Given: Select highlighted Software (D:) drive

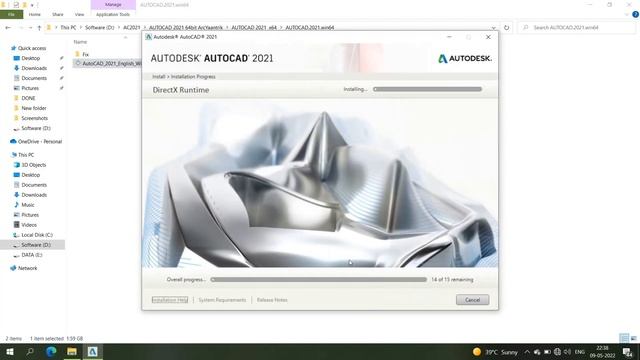Looking at the screenshot, I should pos(32,245).
